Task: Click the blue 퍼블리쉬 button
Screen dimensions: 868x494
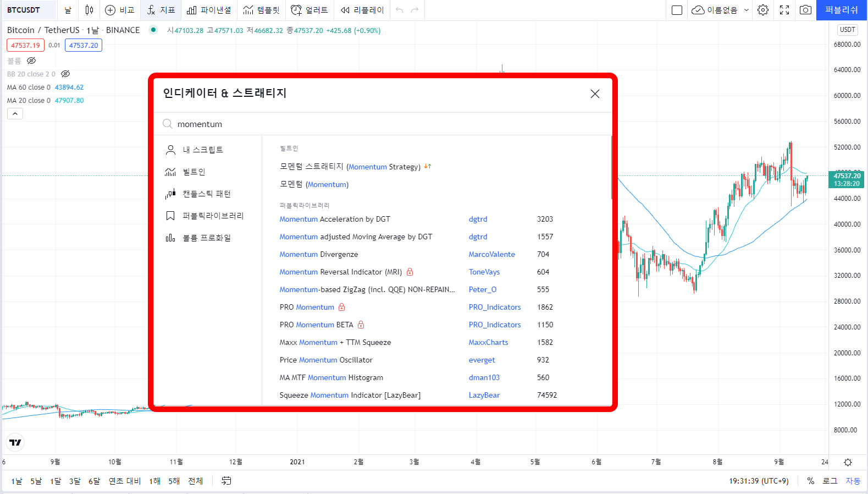Action: 841,10
